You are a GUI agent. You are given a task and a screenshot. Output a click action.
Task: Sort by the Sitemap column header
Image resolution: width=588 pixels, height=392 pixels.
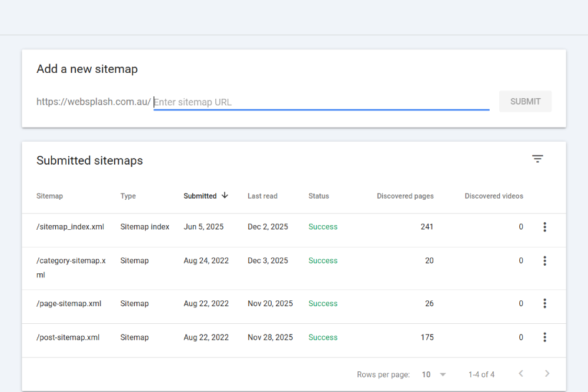(49, 196)
